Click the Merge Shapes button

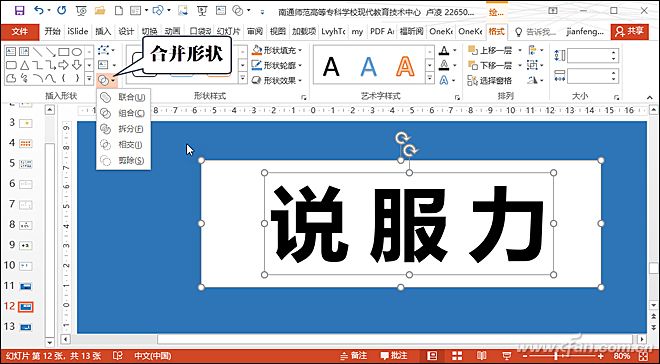click(106, 80)
